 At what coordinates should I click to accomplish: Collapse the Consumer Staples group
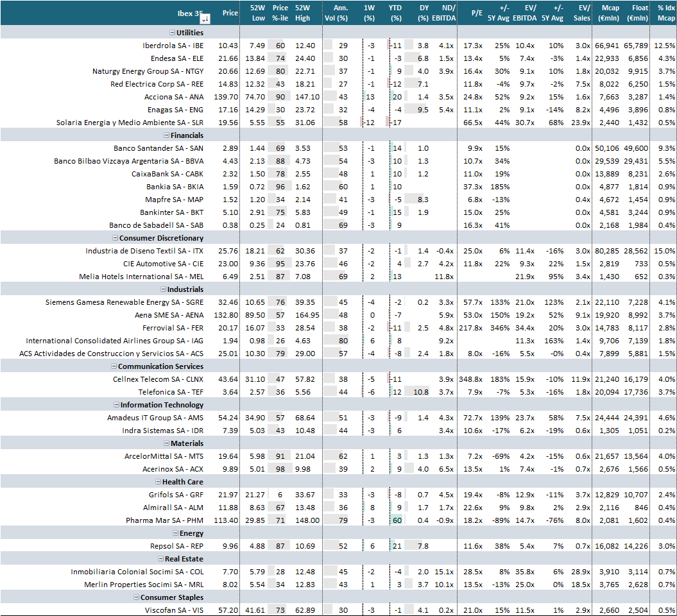click(x=137, y=597)
